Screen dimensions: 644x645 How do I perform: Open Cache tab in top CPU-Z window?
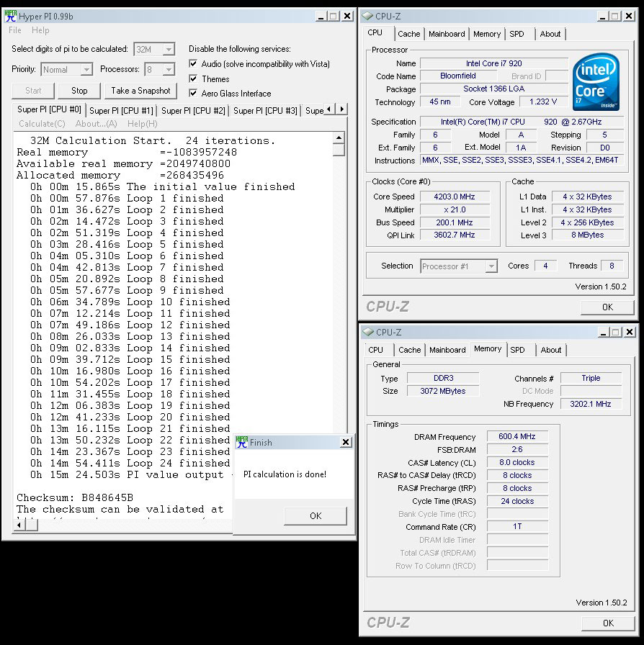tap(409, 34)
